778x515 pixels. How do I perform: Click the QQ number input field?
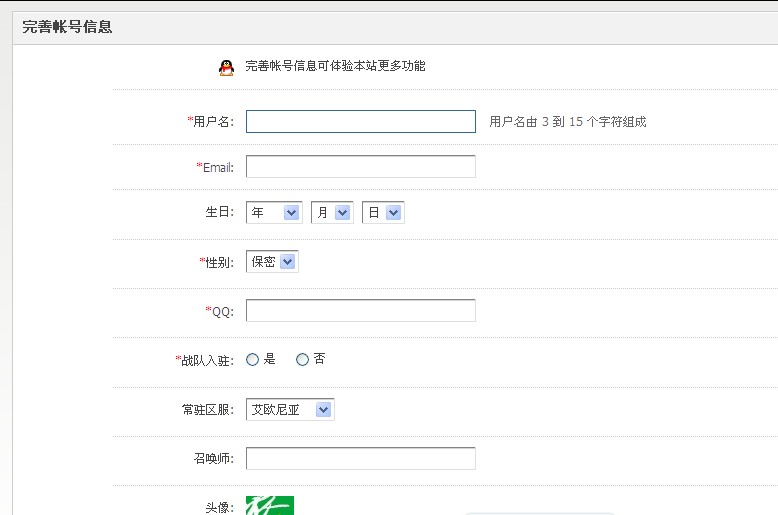point(361,311)
